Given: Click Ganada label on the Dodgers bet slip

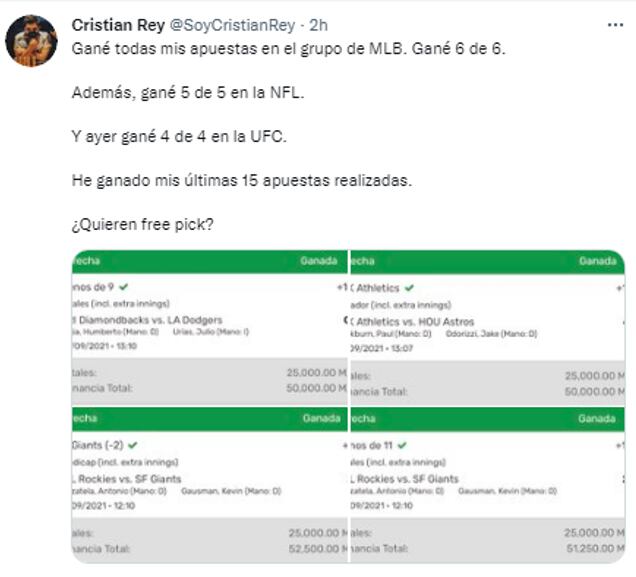Looking at the screenshot, I should pyautogui.click(x=319, y=260).
